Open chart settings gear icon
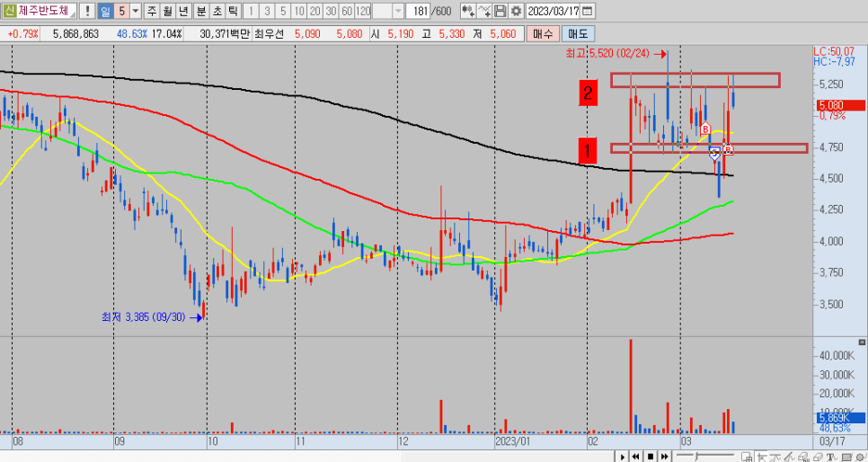Screen dimensions: 868x462 tap(516, 11)
